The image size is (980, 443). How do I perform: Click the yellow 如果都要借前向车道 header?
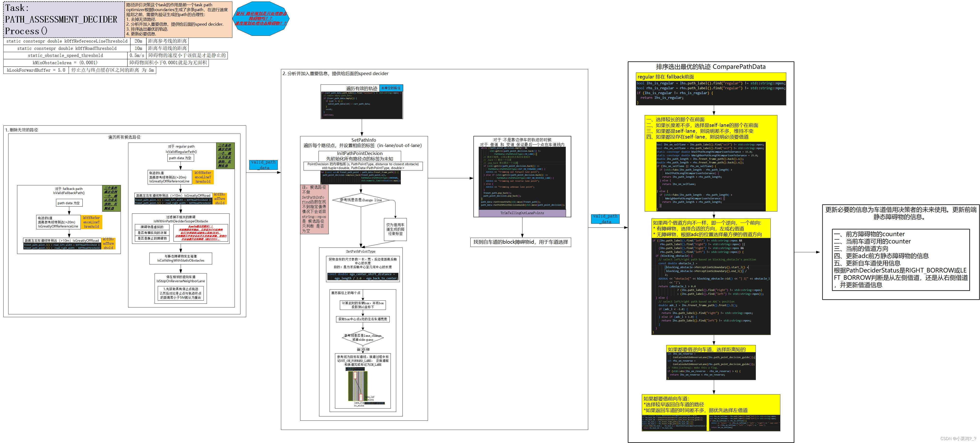pyautogui.click(x=711, y=404)
